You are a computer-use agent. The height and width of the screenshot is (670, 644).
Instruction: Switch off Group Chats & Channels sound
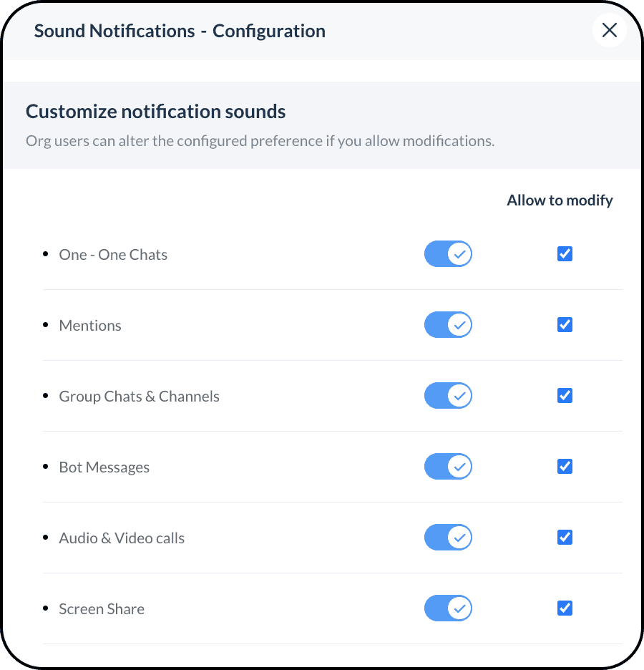[x=448, y=396]
